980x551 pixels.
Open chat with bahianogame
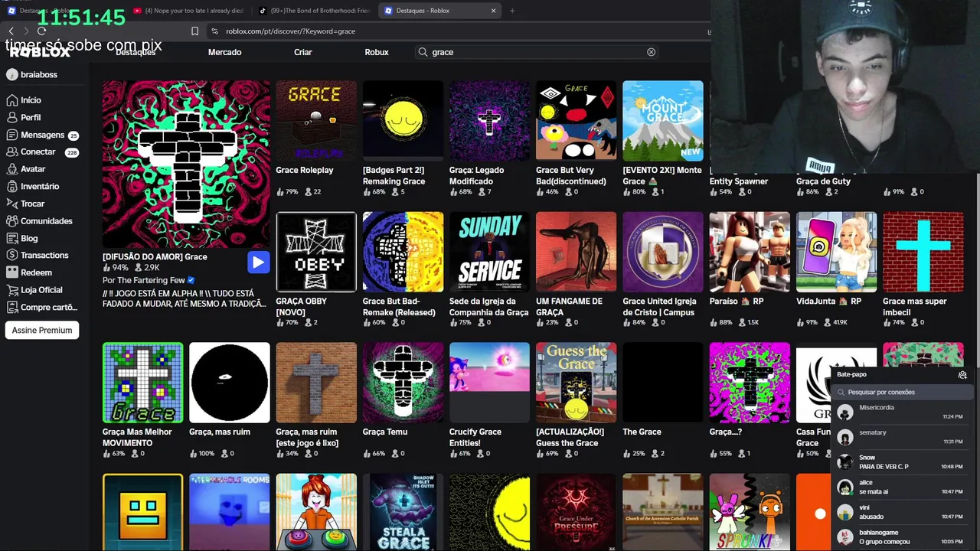(902, 536)
